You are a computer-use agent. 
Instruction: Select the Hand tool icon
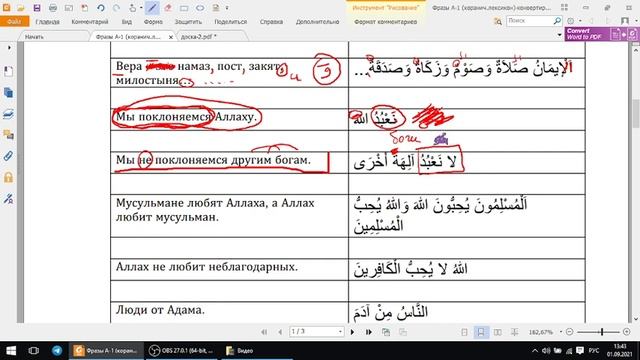133,8
